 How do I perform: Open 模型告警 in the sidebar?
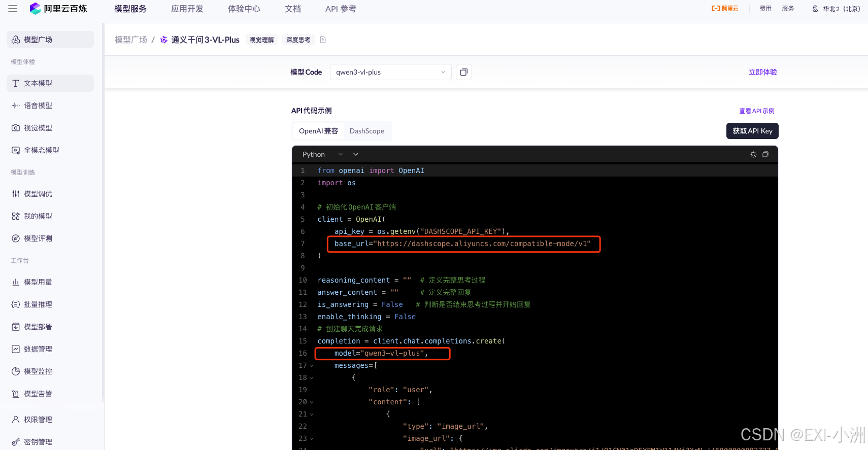(50, 394)
